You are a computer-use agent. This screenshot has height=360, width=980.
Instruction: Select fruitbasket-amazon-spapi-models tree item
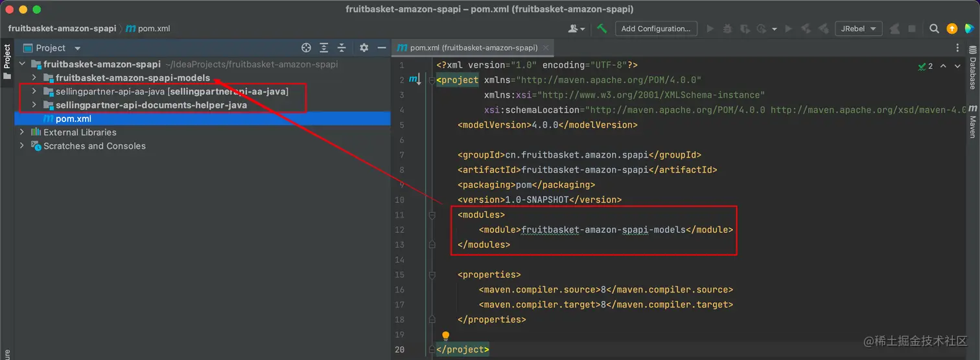(x=133, y=78)
